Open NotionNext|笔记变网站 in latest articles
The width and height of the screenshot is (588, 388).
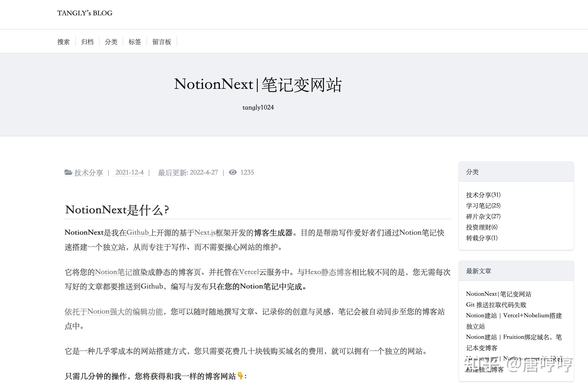click(499, 294)
